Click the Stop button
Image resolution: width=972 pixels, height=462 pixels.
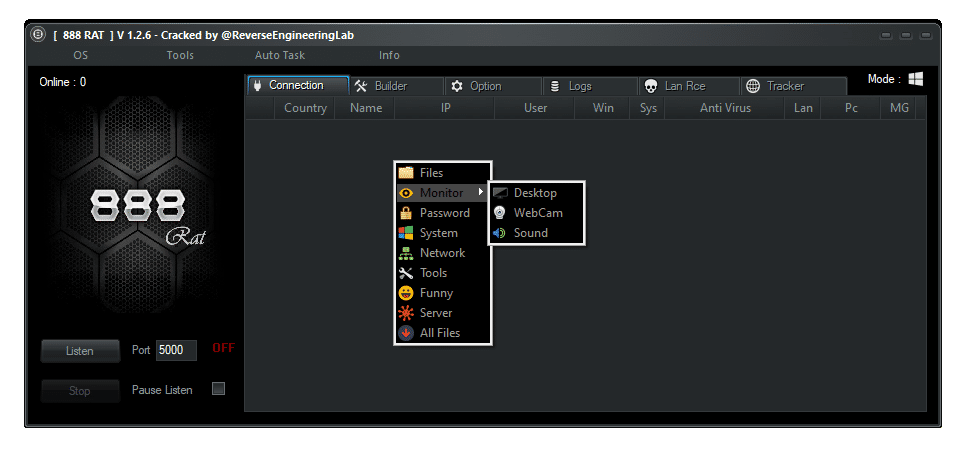coord(80,391)
